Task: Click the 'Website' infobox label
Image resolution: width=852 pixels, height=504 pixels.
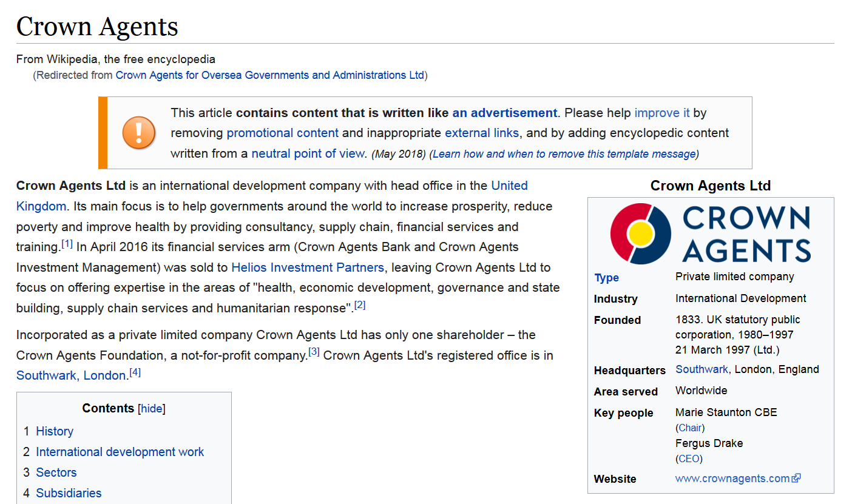Action: [x=615, y=479]
